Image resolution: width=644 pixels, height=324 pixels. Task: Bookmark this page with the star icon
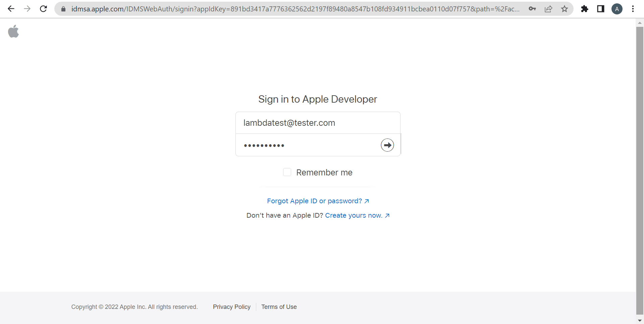(x=565, y=9)
